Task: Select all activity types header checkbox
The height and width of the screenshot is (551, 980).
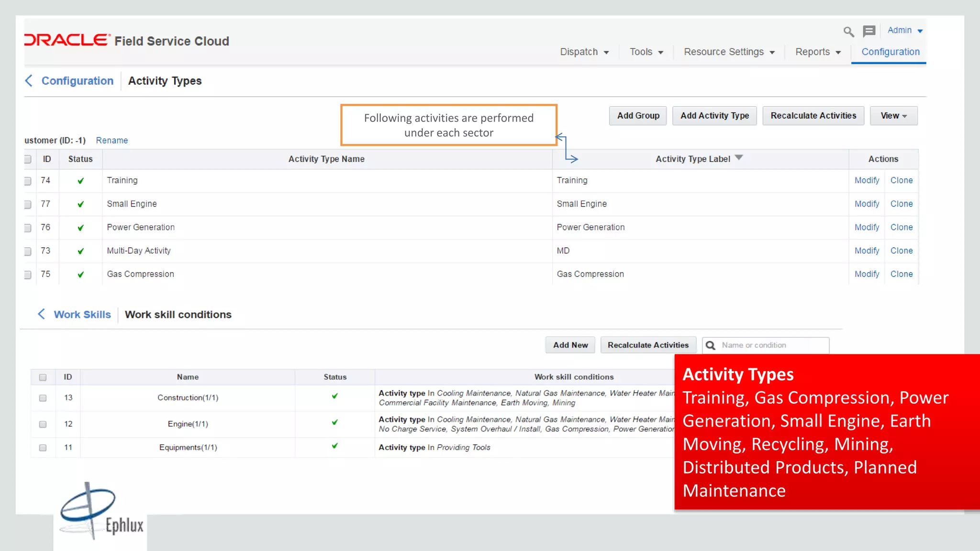Action: coord(28,159)
